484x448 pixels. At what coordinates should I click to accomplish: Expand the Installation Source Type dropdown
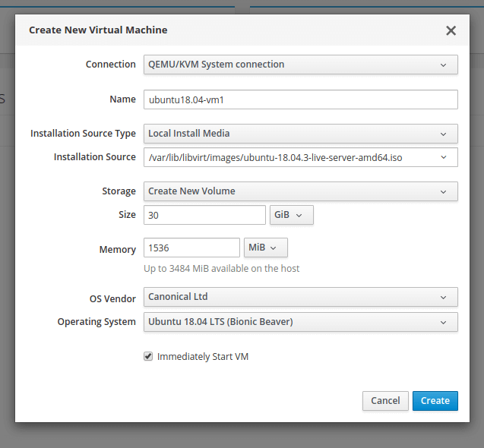point(300,134)
